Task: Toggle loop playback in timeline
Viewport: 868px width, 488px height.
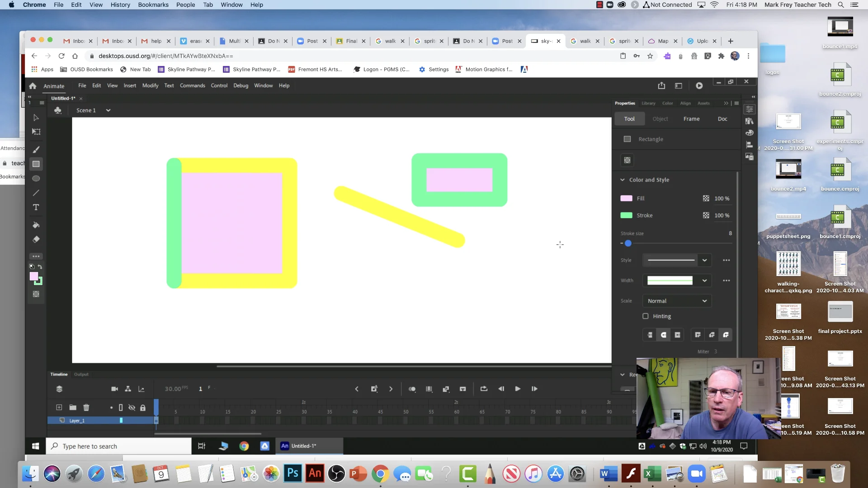Action: point(484,389)
